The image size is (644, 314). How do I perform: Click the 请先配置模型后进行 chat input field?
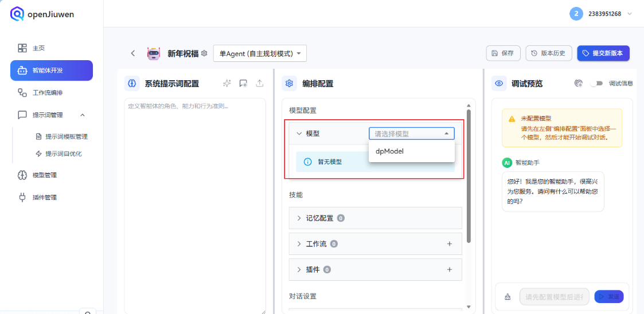[555, 296]
